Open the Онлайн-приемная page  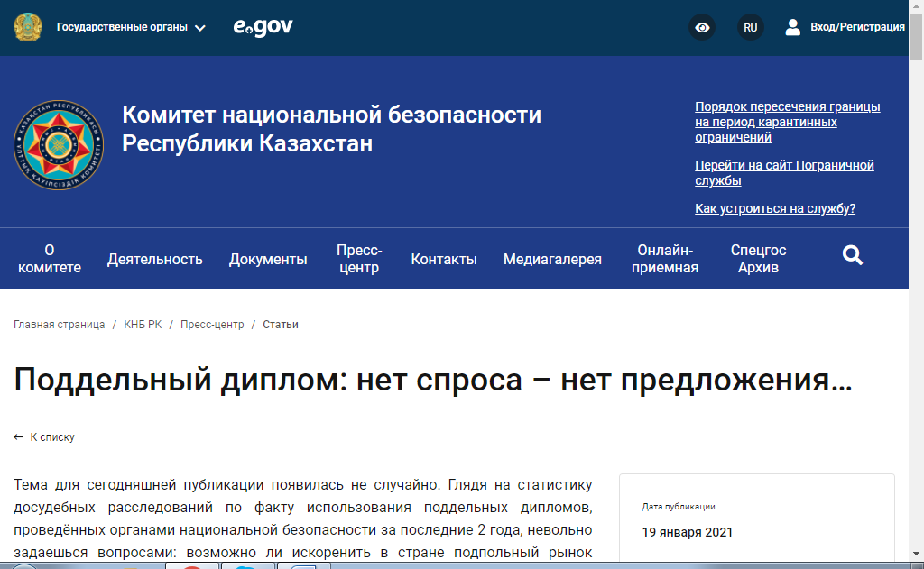coord(668,259)
